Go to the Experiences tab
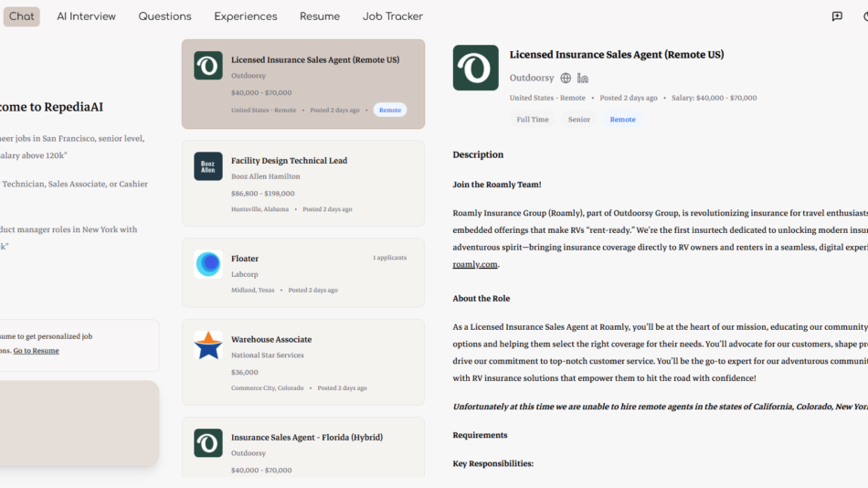The width and height of the screenshot is (868, 488). [x=246, y=16]
